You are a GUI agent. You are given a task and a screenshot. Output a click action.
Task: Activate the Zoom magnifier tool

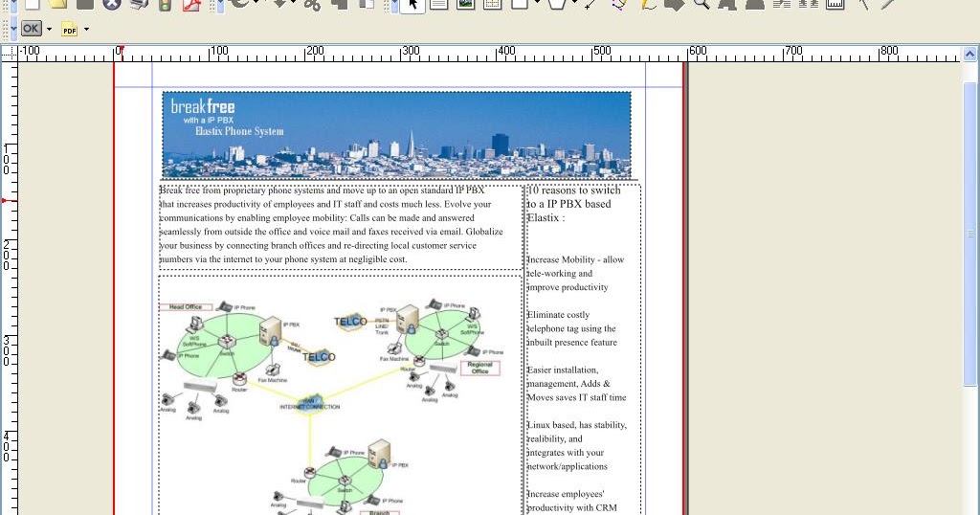coord(702,4)
